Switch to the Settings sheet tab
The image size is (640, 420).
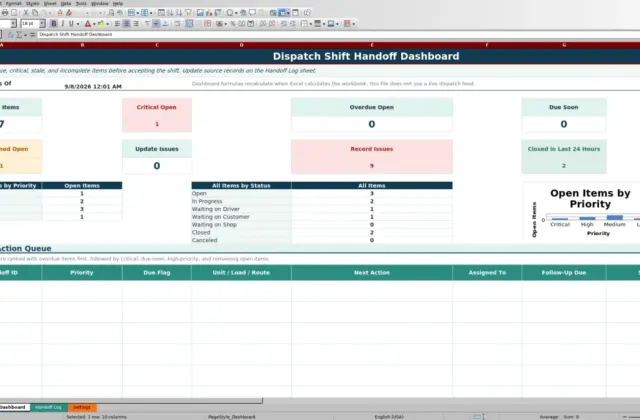pos(82,407)
